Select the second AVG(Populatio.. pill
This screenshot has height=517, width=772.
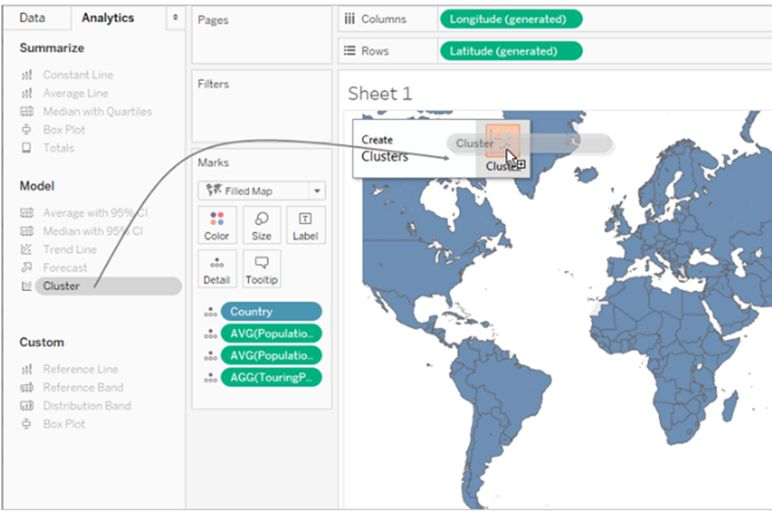pyautogui.click(x=271, y=355)
